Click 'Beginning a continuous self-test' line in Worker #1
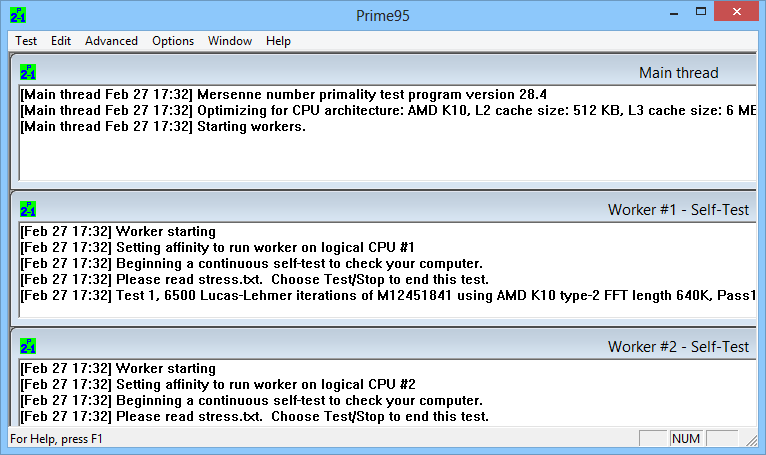The image size is (766, 455). point(252,263)
